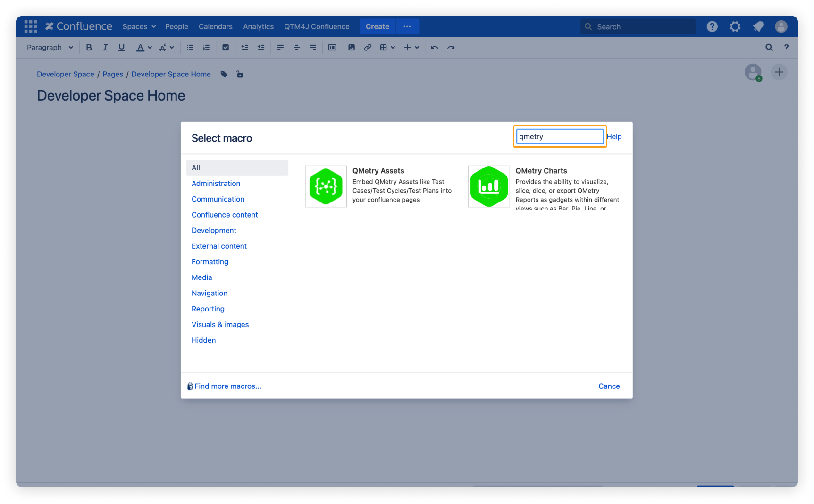
Task: Insert a numbered list
Action: (x=206, y=47)
